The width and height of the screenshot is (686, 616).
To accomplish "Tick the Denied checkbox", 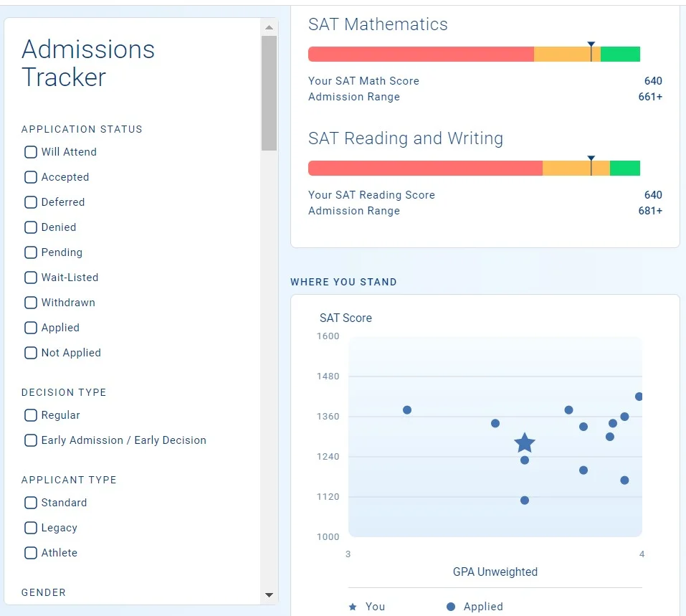I will [31, 227].
